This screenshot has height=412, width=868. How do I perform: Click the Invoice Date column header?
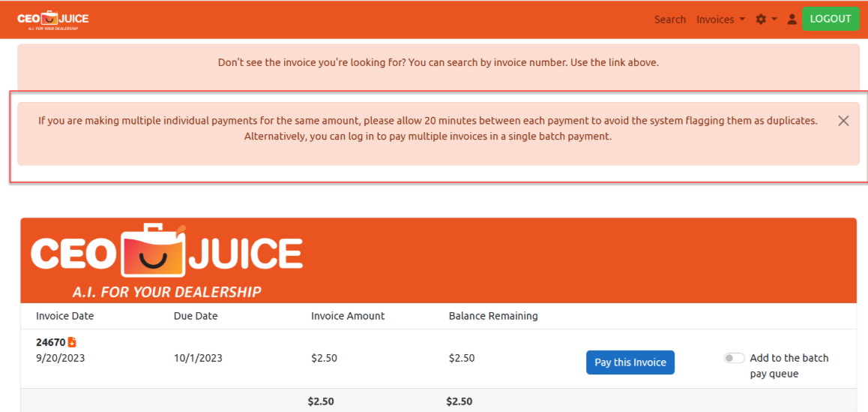pyautogui.click(x=64, y=316)
